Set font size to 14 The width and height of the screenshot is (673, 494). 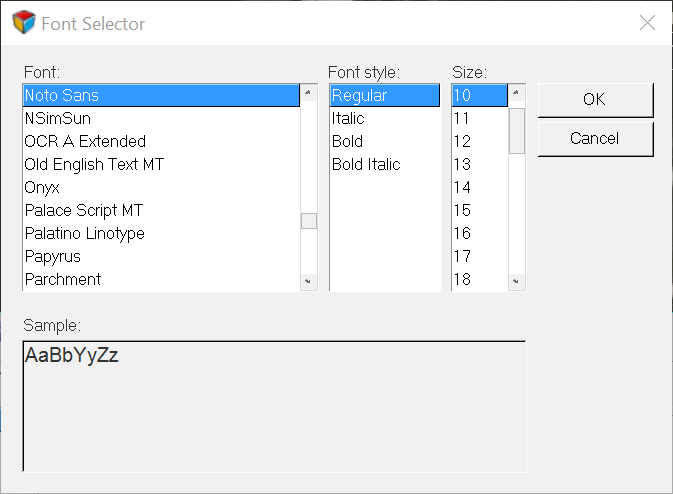point(462,188)
